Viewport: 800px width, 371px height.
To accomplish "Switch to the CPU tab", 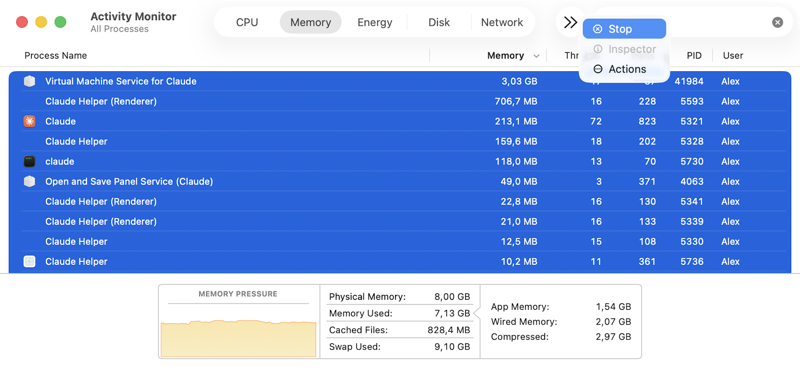I will (x=247, y=22).
